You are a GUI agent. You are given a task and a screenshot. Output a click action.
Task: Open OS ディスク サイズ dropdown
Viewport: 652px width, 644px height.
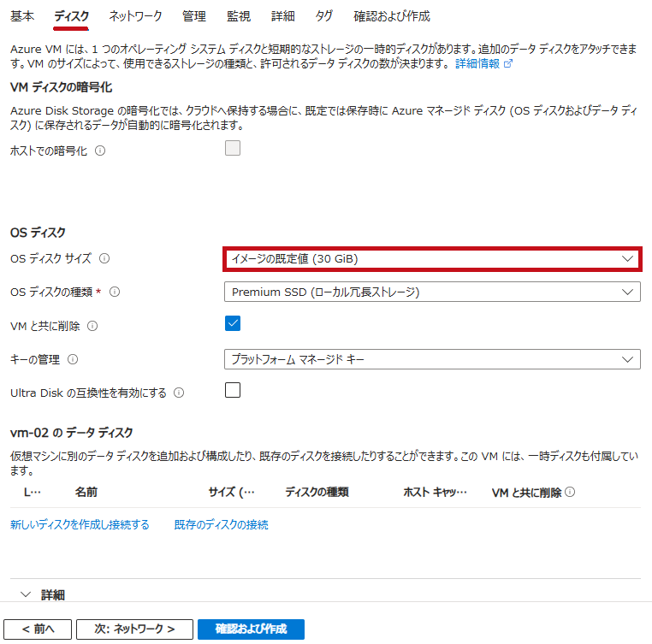(432, 259)
